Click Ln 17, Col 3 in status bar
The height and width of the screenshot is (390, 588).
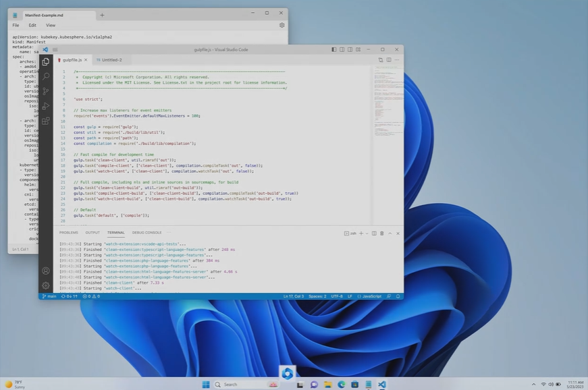coord(294,296)
